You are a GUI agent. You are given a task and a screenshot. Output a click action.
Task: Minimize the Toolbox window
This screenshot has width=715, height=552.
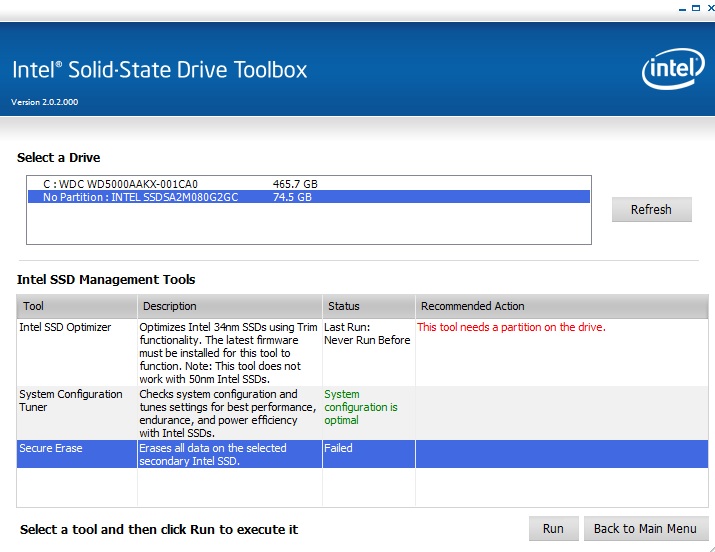pos(682,8)
